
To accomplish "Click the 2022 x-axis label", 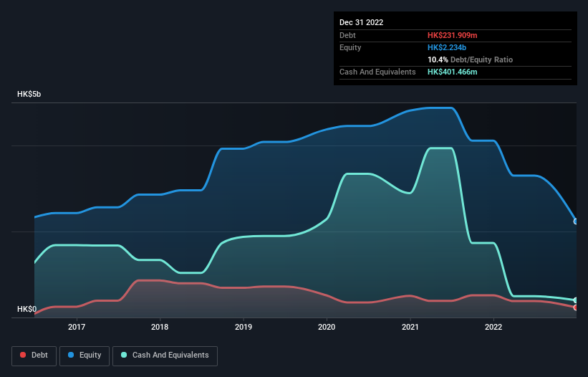I will [493, 327].
